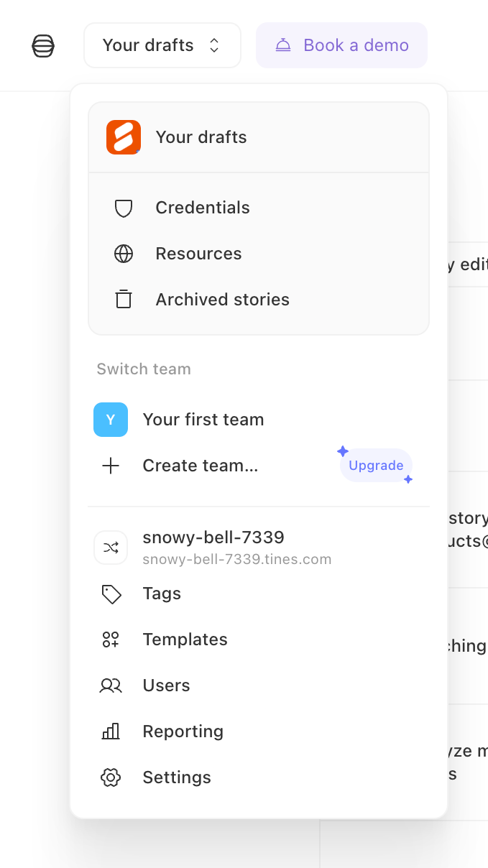Open the snowy-bell-7339 tenant entry

(x=213, y=537)
